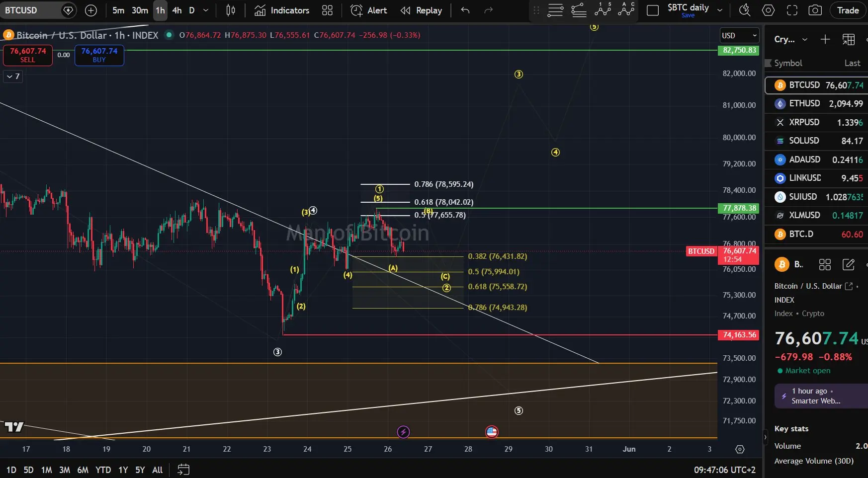Screen dimensions: 868x478
Task: Sort watchlist by Last column
Action: point(852,63)
